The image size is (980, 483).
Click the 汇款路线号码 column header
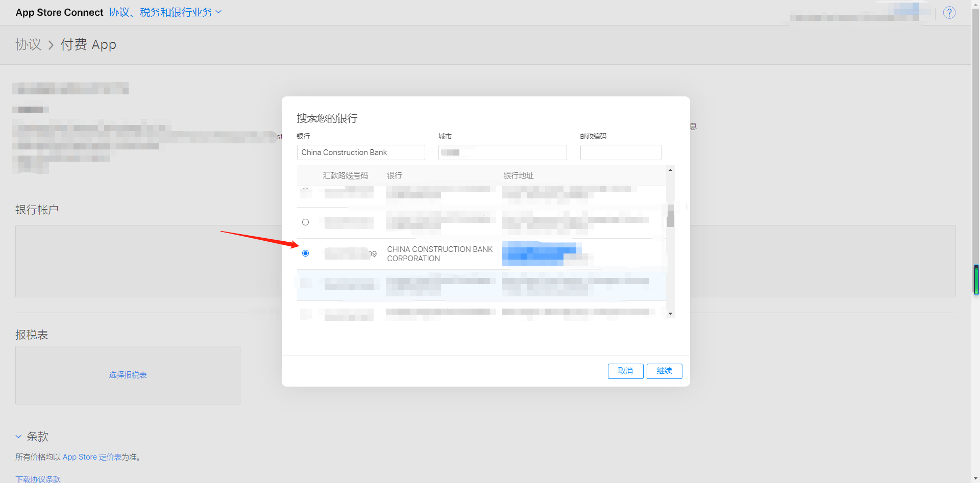click(x=345, y=175)
